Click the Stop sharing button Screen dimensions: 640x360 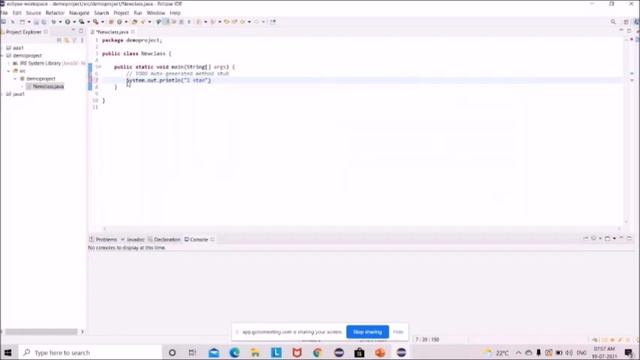pyautogui.click(x=367, y=332)
